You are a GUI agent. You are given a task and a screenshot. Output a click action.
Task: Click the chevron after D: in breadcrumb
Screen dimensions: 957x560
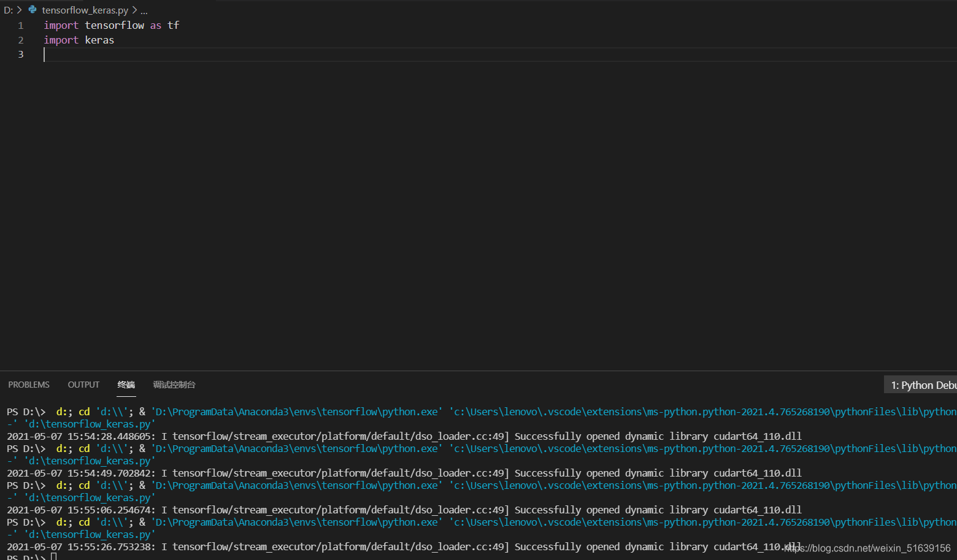point(19,10)
